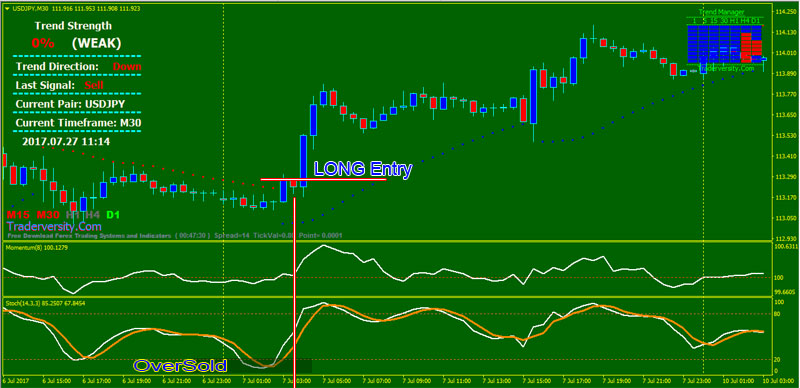This screenshot has width=800, height=388.
Task: Click the (WEAK) strength label
Action: [96, 43]
